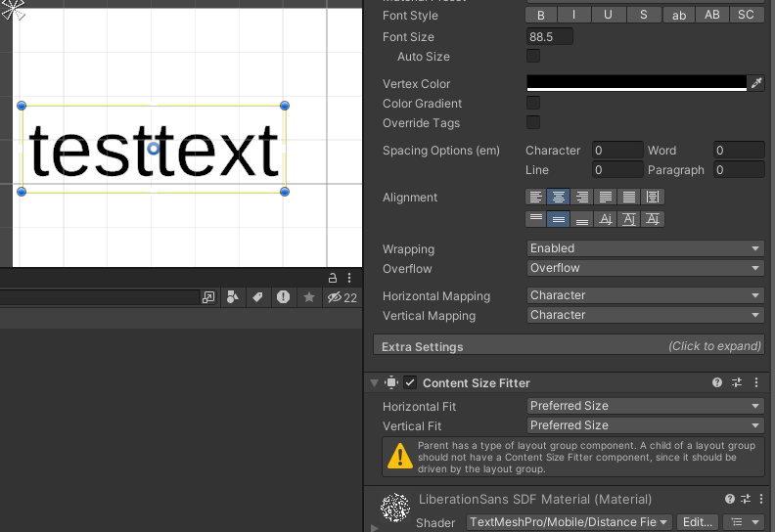The height and width of the screenshot is (532, 775).
Task: Select the 'testtext' object in scene
Action: pyautogui.click(x=154, y=150)
